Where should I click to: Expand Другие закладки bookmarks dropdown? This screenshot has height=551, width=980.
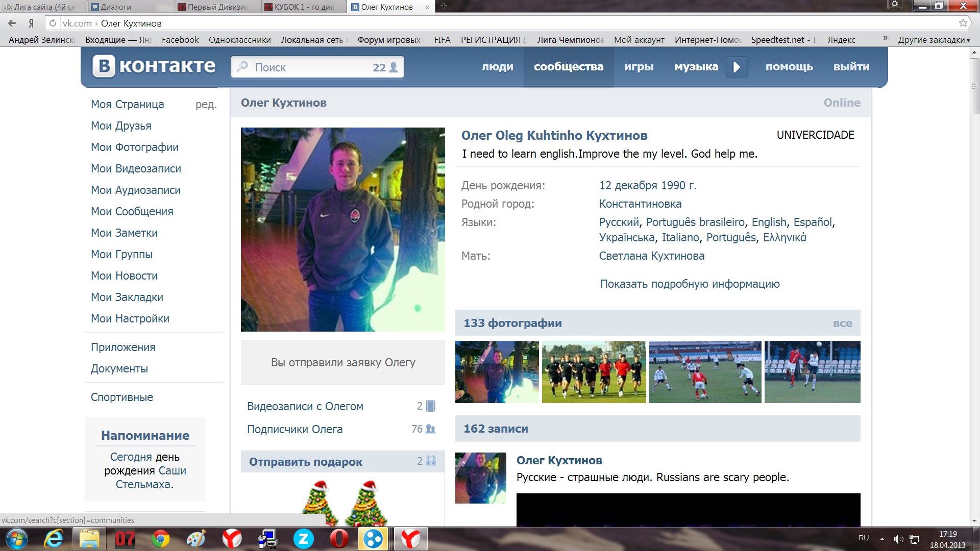click(x=934, y=40)
